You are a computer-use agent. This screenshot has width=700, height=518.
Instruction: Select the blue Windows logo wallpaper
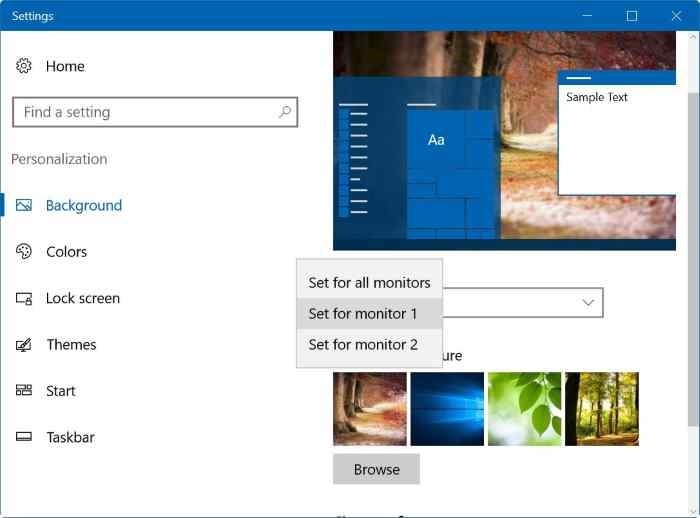tap(447, 409)
